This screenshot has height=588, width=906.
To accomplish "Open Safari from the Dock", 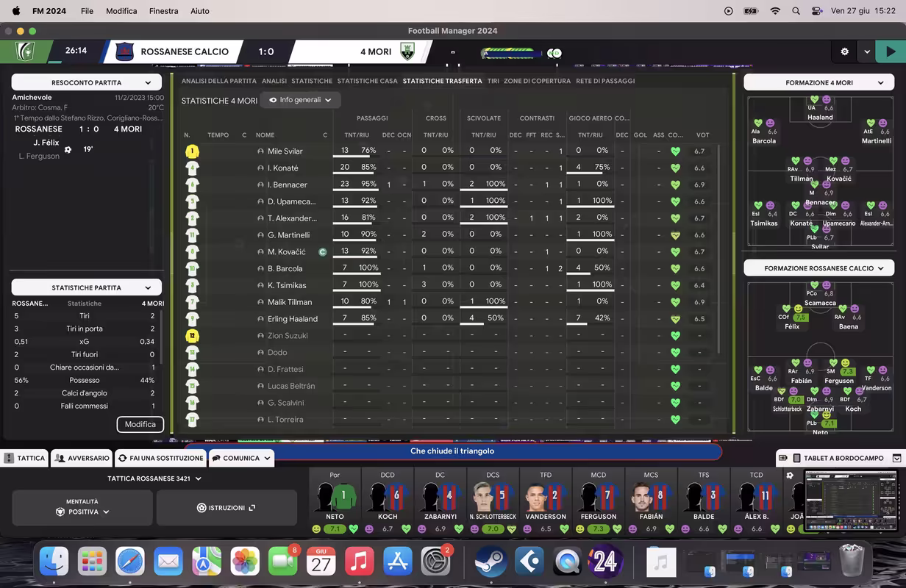I will (130, 562).
